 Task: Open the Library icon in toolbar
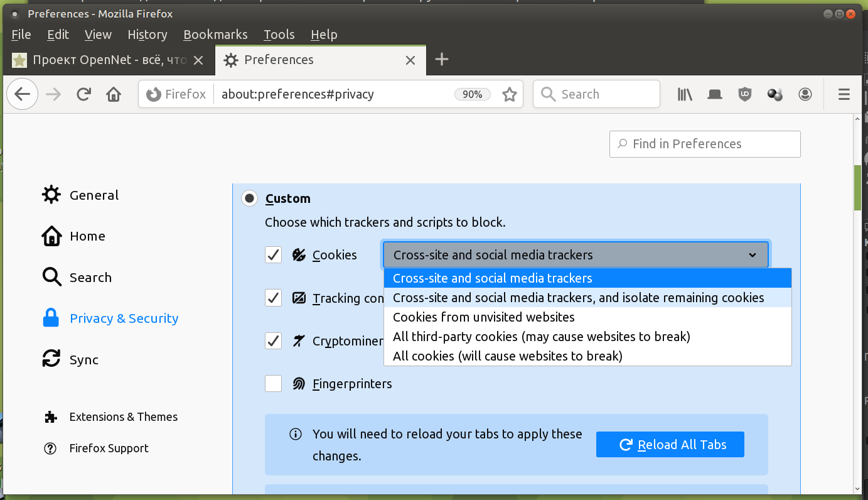point(685,94)
